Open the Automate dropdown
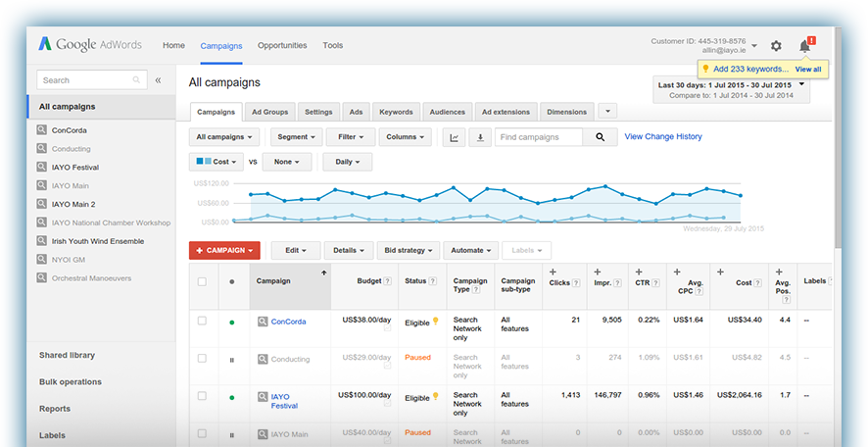This screenshot has height=447, width=868. coord(471,250)
